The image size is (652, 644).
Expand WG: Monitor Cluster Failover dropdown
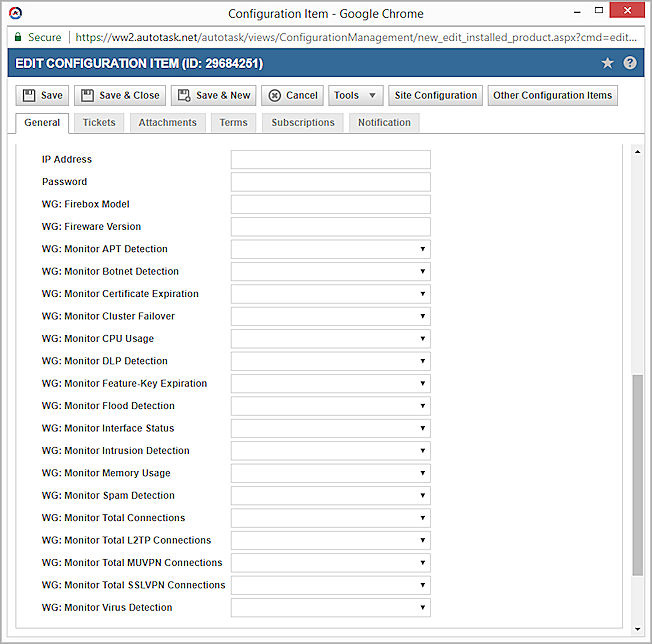[x=331, y=316]
